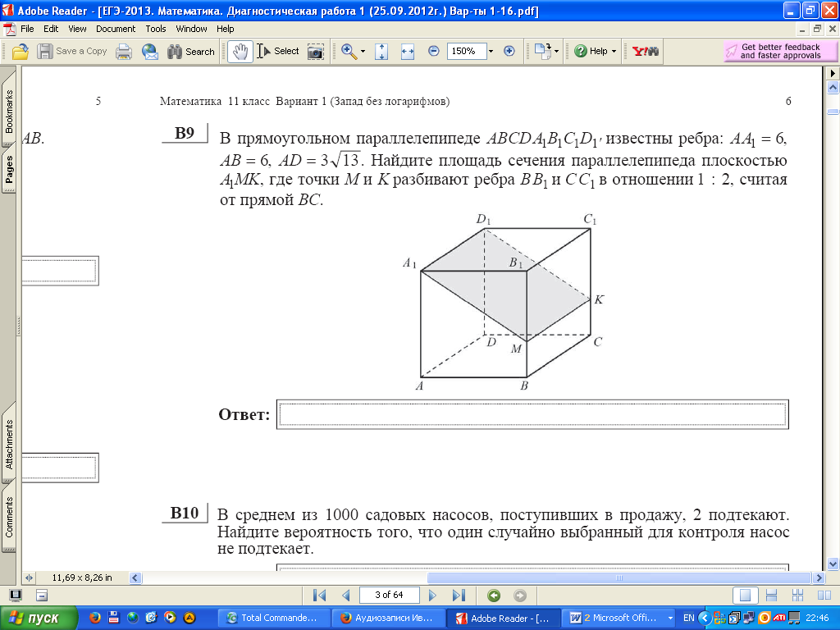Click Get better feedback banner

coord(779,52)
